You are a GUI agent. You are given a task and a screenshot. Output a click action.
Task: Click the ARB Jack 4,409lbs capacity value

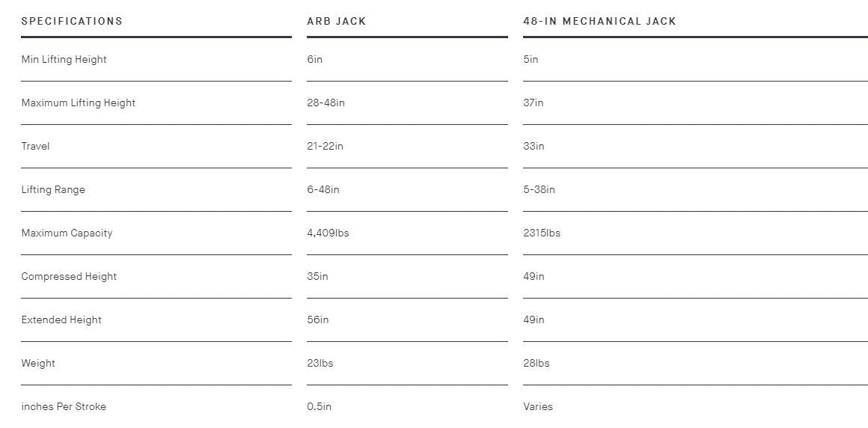[328, 233]
